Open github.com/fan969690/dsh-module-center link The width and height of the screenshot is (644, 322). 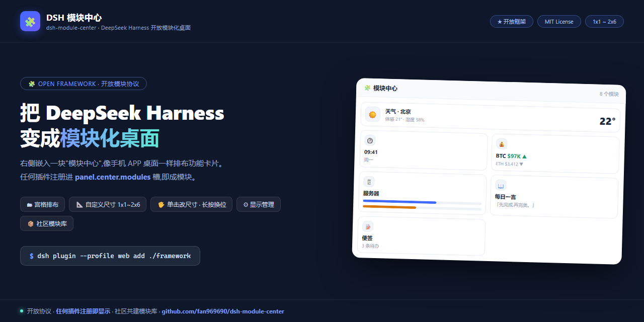click(223, 311)
